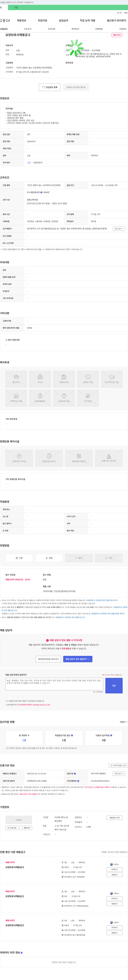The width and height of the screenshot is (128, 980).
Task: Click 개인정보보호법 상세 보기 button
Action: (x=48, y=659)
